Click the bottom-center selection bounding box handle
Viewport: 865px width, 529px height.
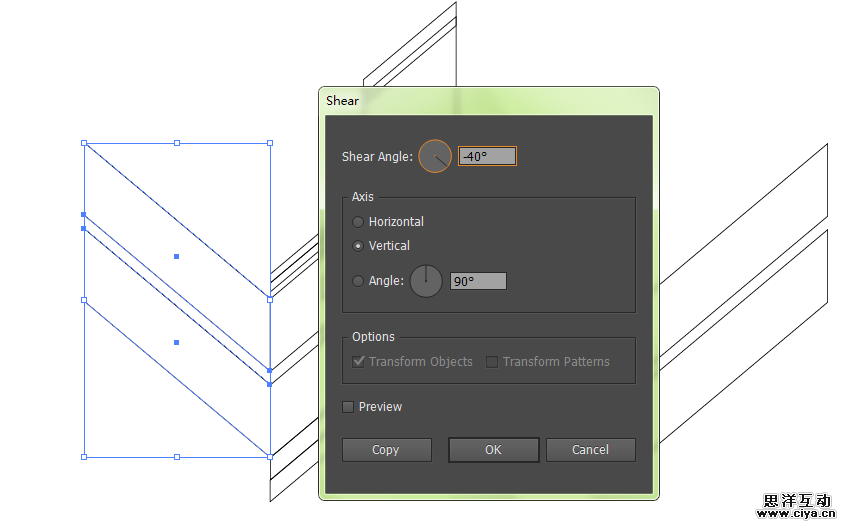[x=177, y=457]
